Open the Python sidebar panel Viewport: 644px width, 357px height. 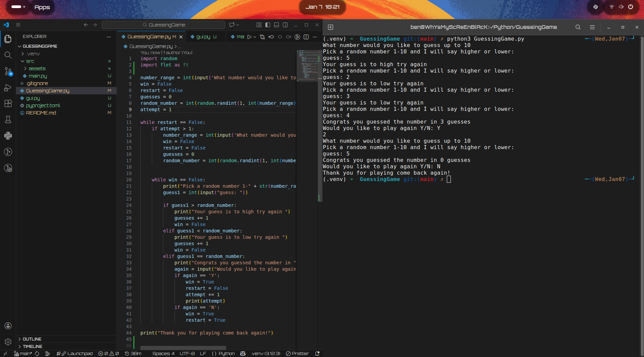coord(8,136)
